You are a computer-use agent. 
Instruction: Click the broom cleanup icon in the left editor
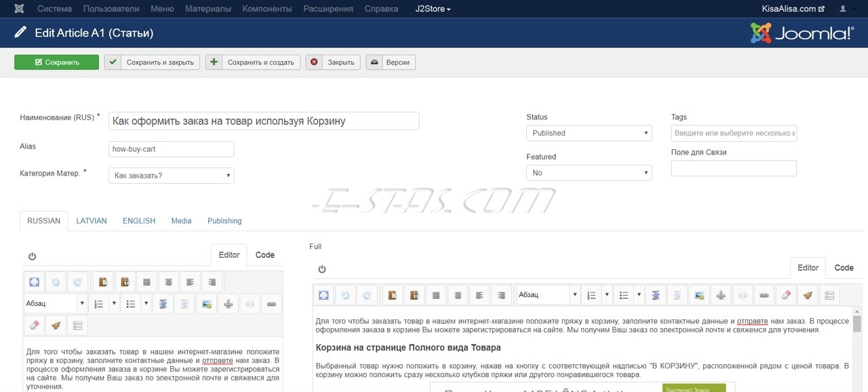56,326
